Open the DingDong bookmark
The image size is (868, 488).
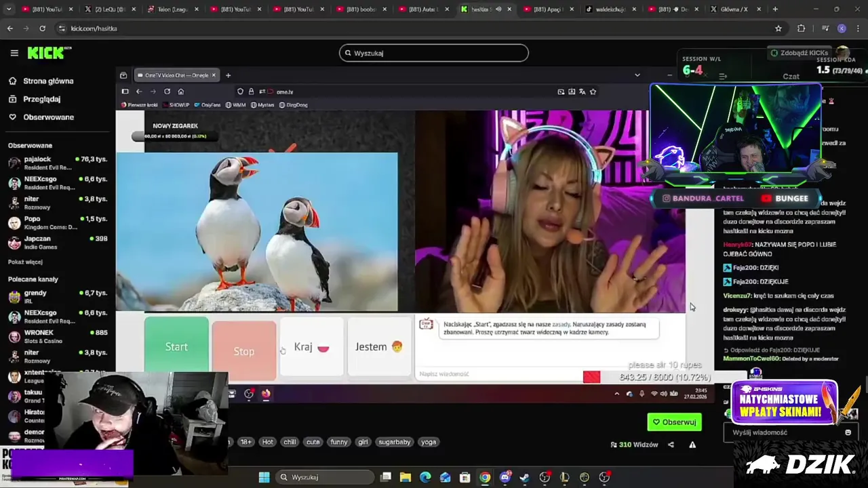[293, 105]
